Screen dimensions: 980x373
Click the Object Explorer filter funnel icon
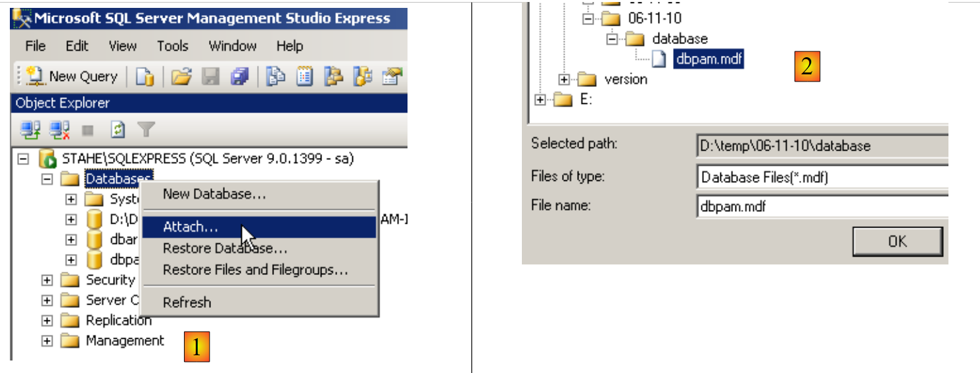tap(146, 130)
